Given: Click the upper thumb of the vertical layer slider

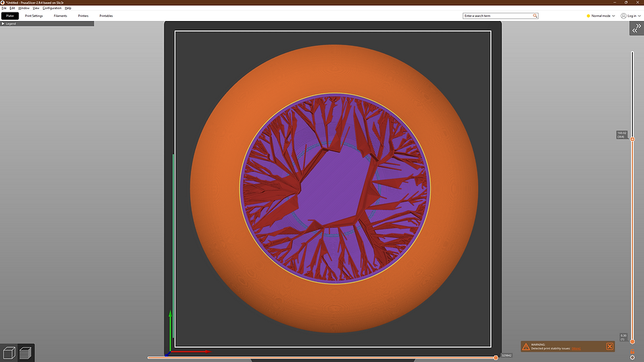Looking at the screenshot, I should (x=632, y=139).
